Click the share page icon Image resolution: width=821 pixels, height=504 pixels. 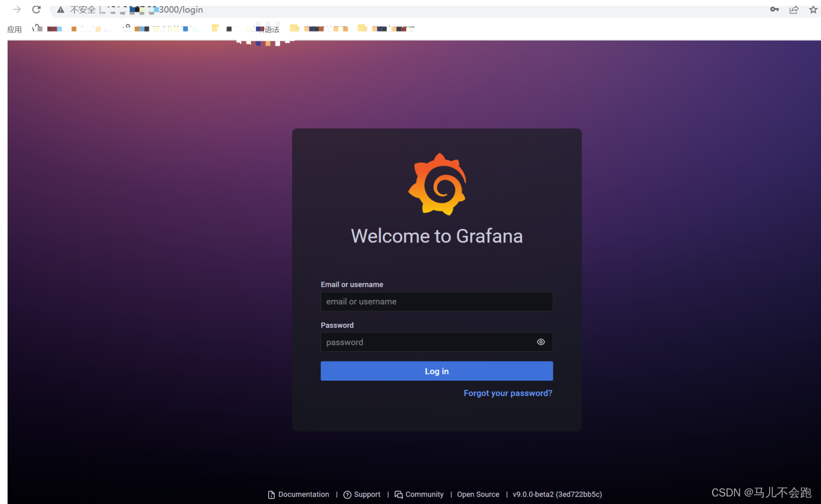[x=794, y=9]
